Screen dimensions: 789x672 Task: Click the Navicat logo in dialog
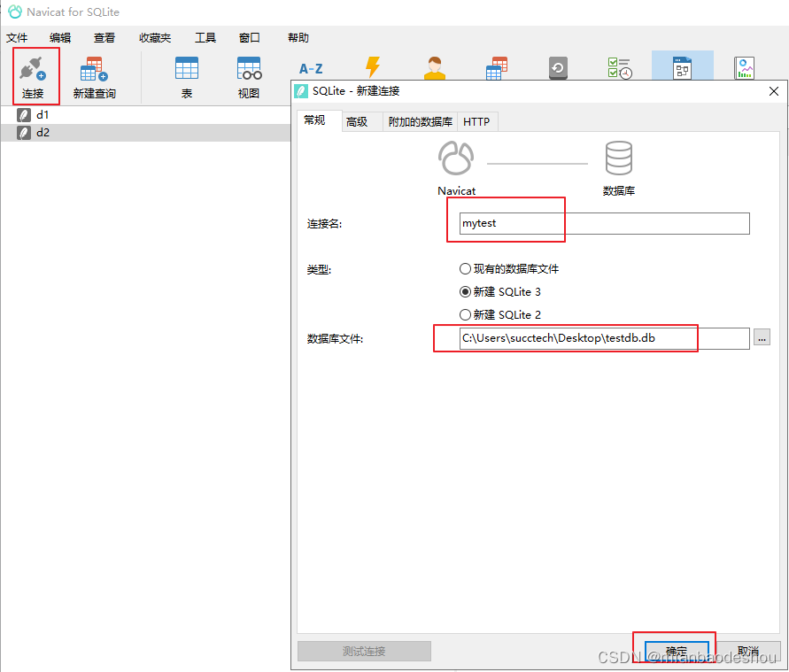click(456, 158)
